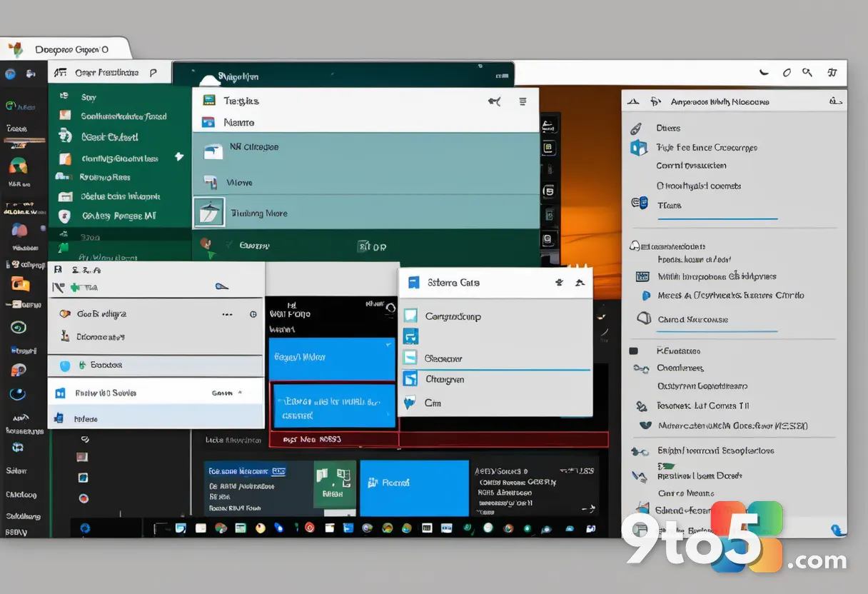The image size is (868, 594).
Task: Click the green swirl circle in the dark left sidebar
Action: click(x=19, y=328)
